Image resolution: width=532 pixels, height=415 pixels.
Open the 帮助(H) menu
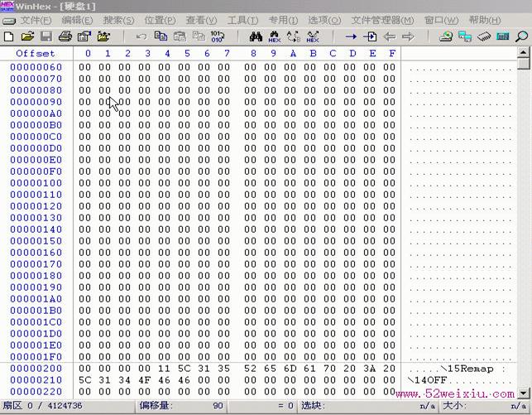pyautogui.click(x=485, y=20)
